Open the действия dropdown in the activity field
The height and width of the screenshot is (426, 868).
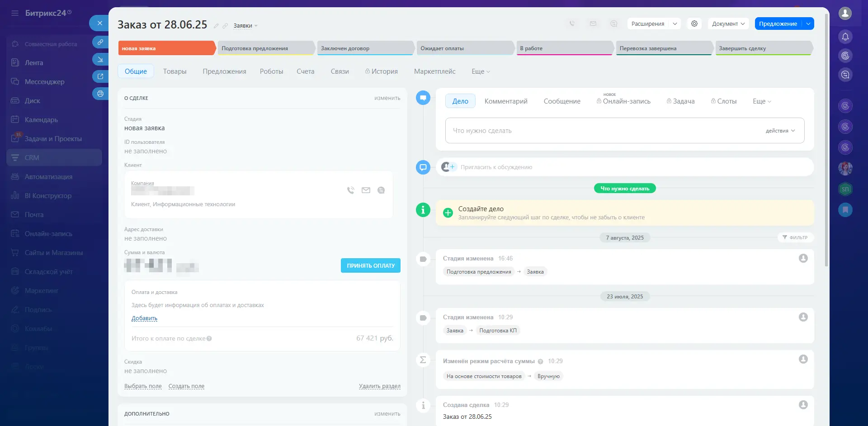coord(780,131)
